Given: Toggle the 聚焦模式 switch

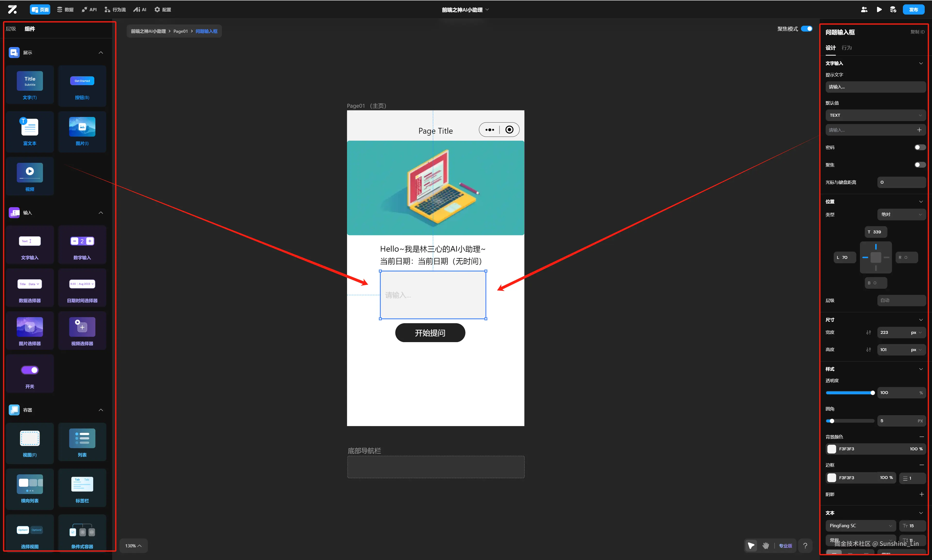Looking at the screenshot, I should (x=806, y=29).
